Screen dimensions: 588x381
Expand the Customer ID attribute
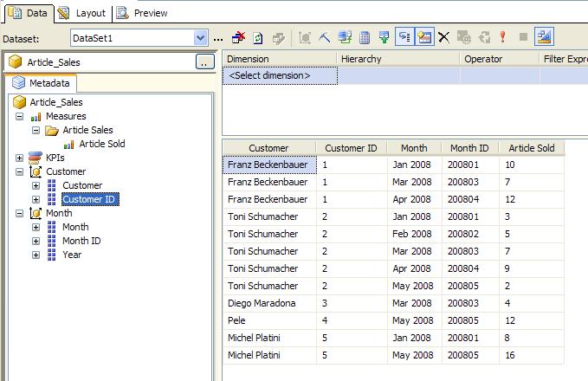[x=36, y=199]
